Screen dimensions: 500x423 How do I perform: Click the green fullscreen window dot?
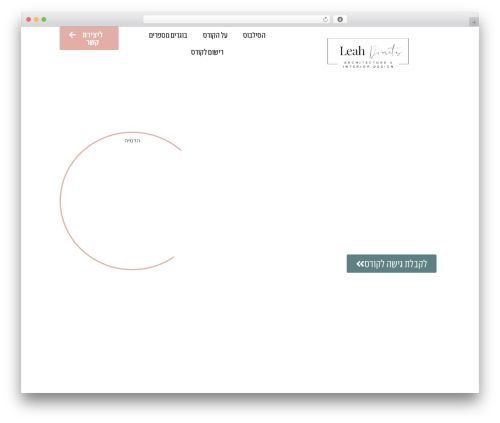pyautogui.click(x=44, y=20)
